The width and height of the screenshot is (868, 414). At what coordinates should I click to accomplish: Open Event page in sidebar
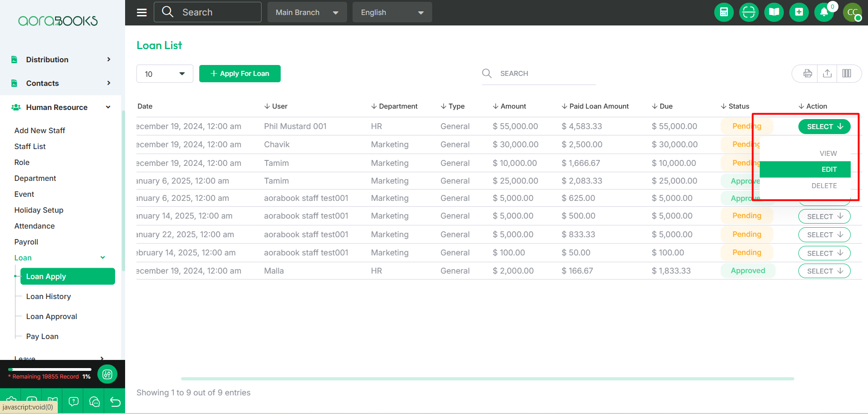[x=24, y=194]
